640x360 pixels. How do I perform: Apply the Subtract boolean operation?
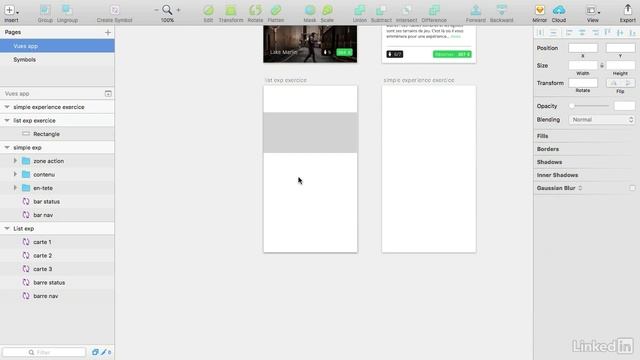click(381, 10)
